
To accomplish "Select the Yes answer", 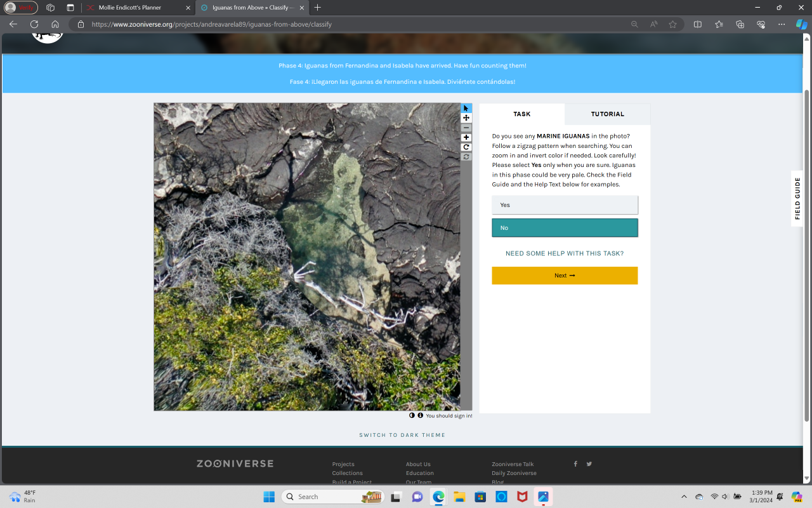I will 565,205.
